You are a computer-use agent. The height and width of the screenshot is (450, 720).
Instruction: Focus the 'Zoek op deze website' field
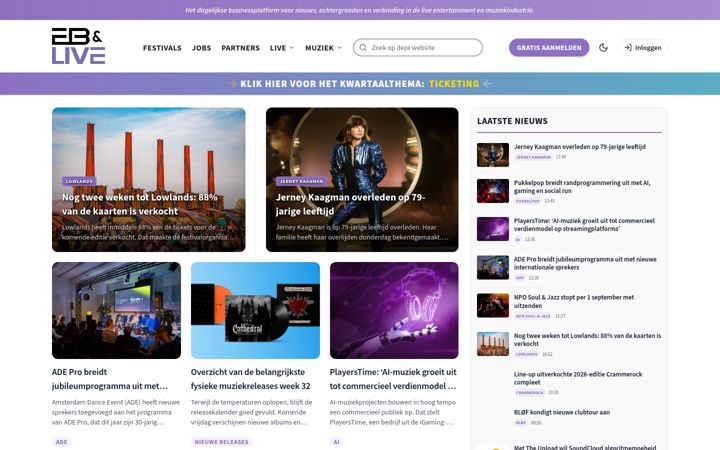click(x=418, y=47)
